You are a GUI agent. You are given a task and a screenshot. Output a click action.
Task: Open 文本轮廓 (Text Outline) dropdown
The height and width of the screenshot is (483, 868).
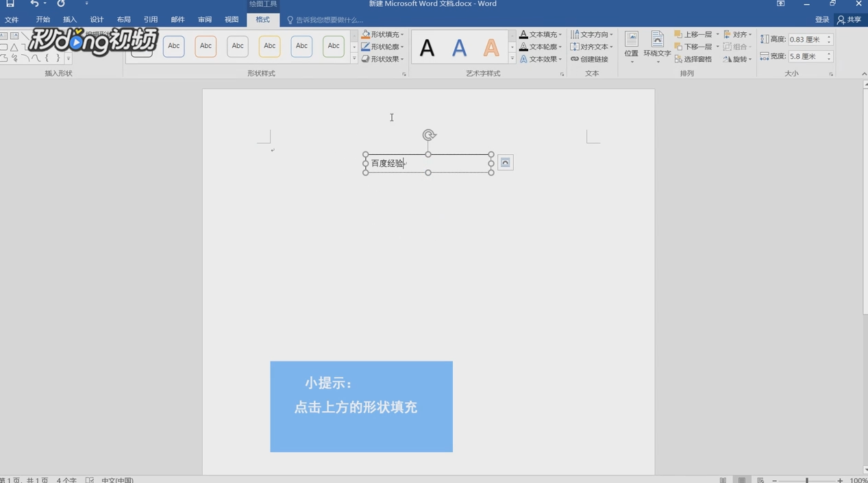[x=541, y=47]
